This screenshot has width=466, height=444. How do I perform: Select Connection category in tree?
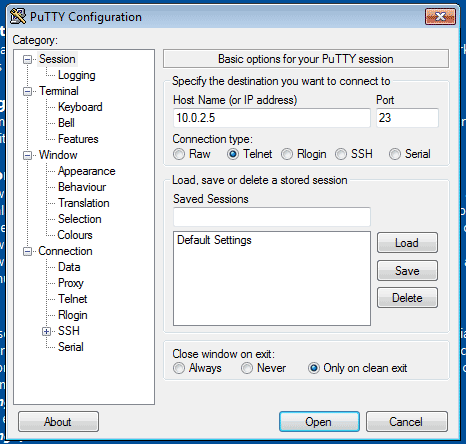(65, 251)
